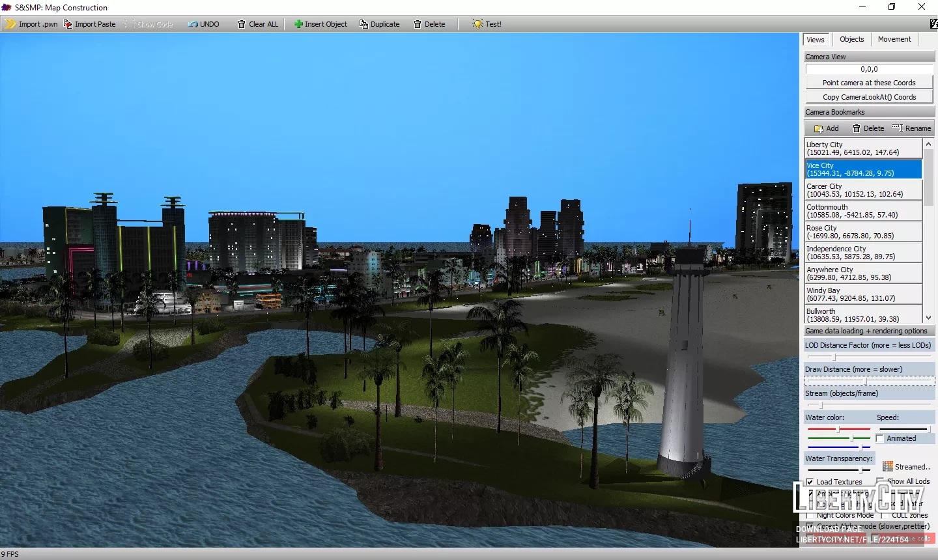This screenshot has height=560, width=938.
Task: Duplicate the selected object from the toolbar
Action: (x=379, y=24)
